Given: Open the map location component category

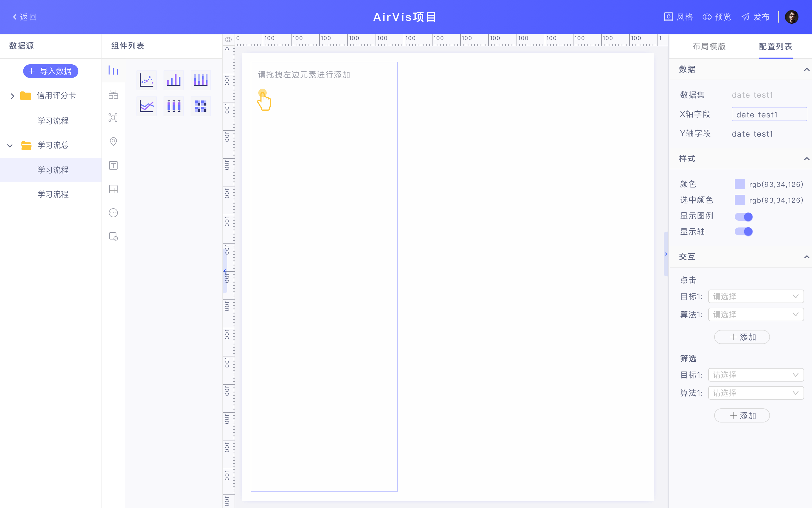Looking at the screenshot, I should tap(113, 141).
